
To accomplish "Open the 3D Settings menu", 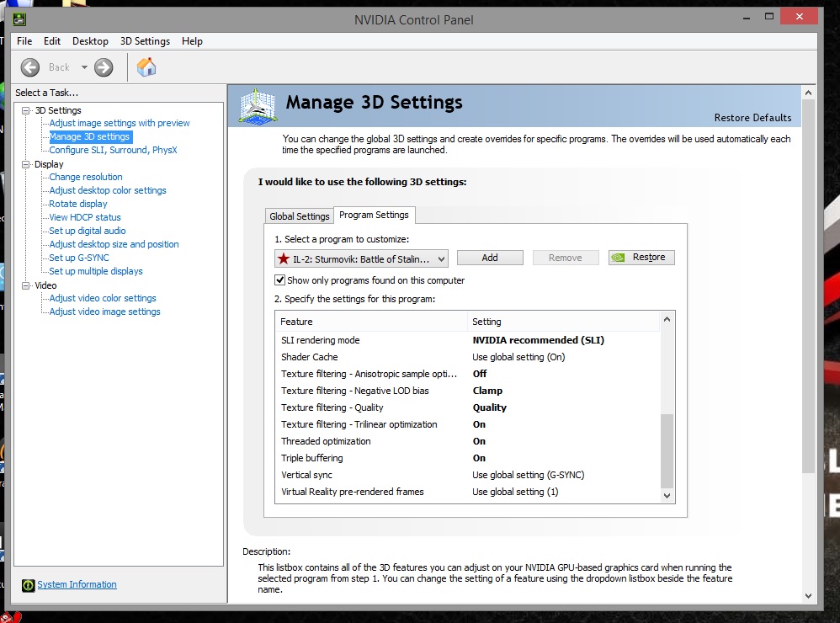I will (x=145, y=41).
